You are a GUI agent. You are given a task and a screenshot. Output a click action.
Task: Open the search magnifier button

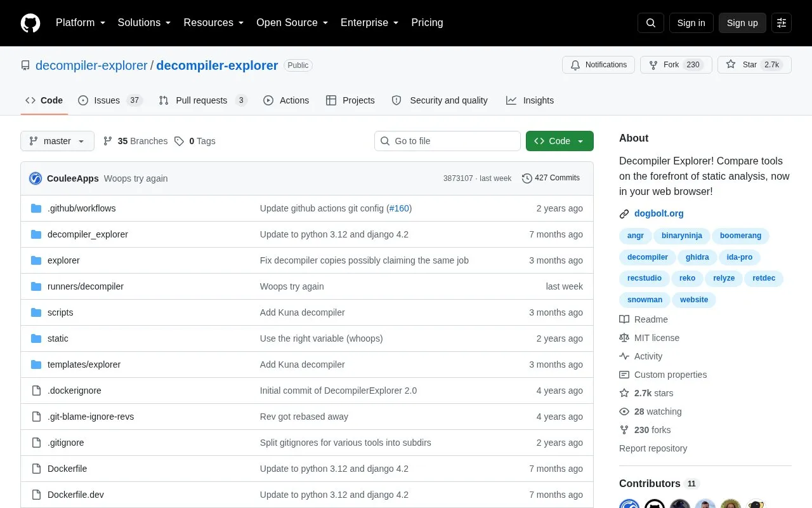[x=651, y=23]
